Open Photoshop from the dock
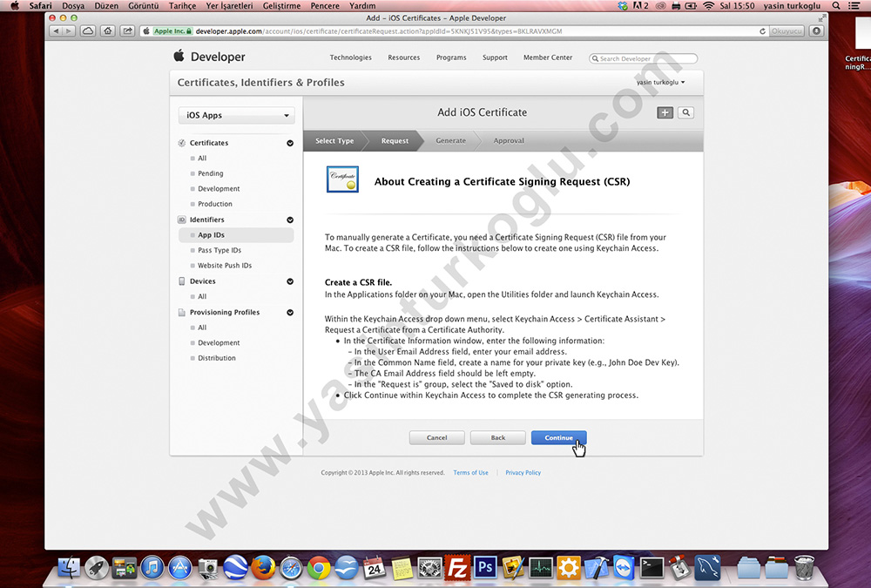 (x=485, y=568)
